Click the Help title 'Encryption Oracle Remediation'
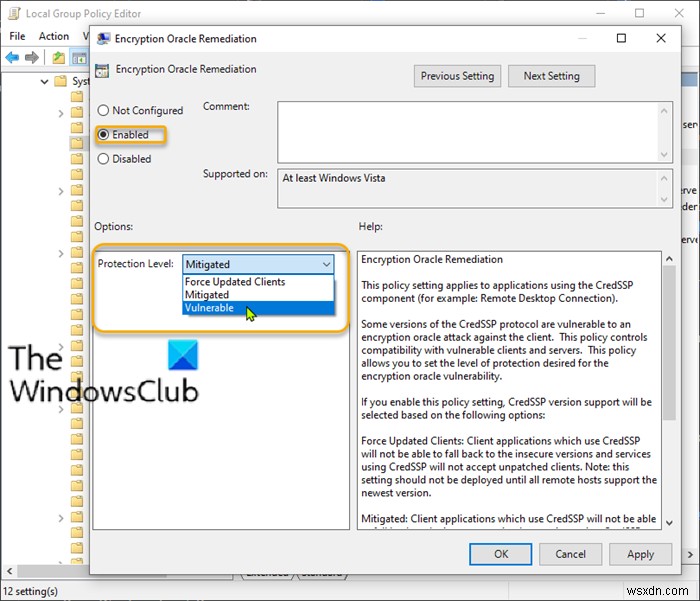The image size is (700, 601). (432, 259)
